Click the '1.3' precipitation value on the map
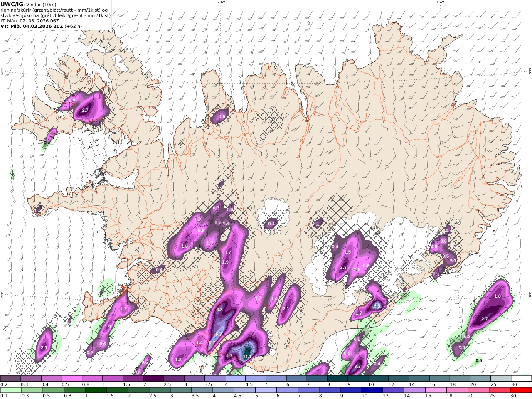Viewport: 532px width, 399px height. (123, 309)
